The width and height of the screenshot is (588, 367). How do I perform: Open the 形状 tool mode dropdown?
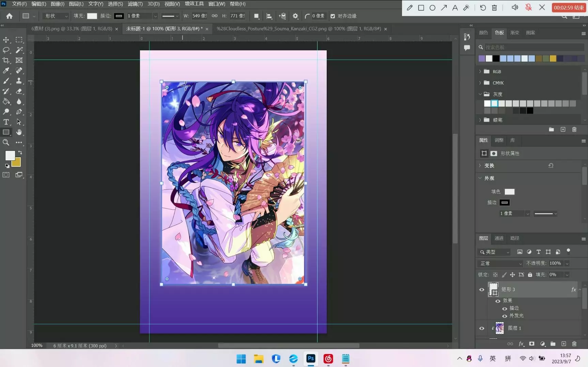point(56,16)
